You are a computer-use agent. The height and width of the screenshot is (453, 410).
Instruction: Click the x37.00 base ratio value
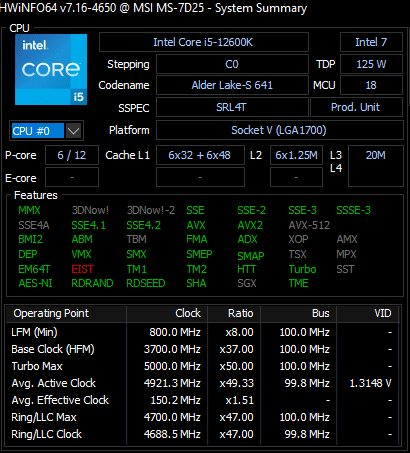(x=236, y=349)
